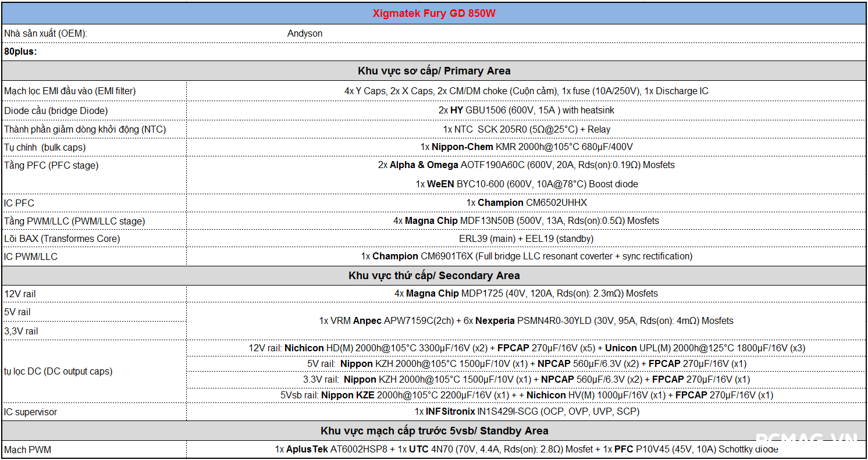This screenshot has width=868, height=460.
Task: Click the EMI filter row label
Action: (x=70, y=91)
